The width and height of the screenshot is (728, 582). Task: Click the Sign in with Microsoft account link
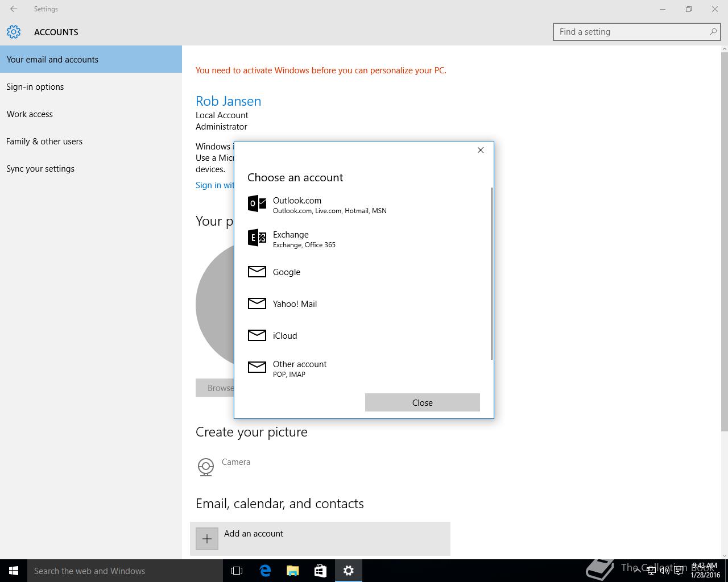pyautogui.click(x=215, y=185)
